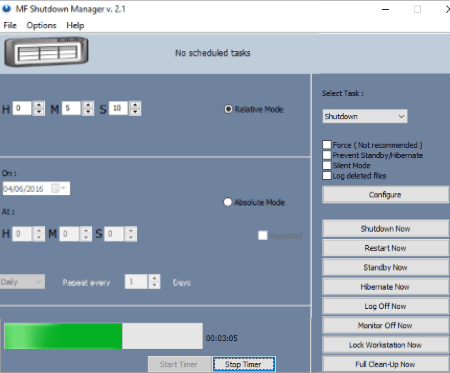450x373 pixels.
Task: Click the scheduler display device icon
Action: (x=46, y=52)
